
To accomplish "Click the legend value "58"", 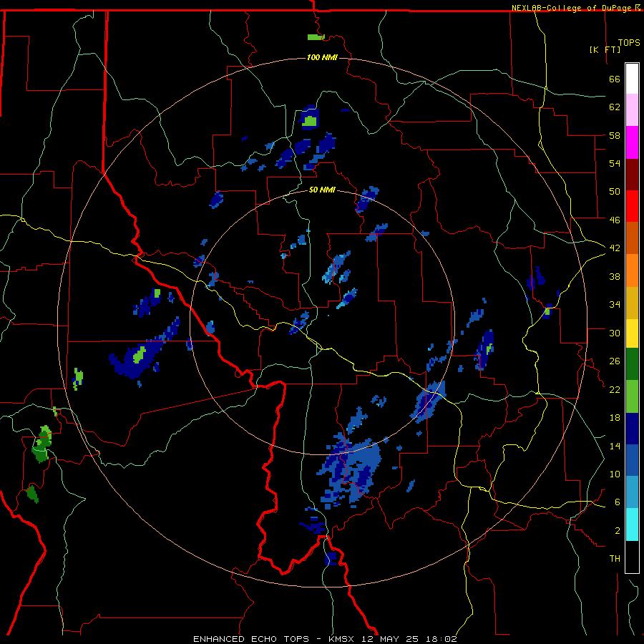I will (x=615, y=135).
